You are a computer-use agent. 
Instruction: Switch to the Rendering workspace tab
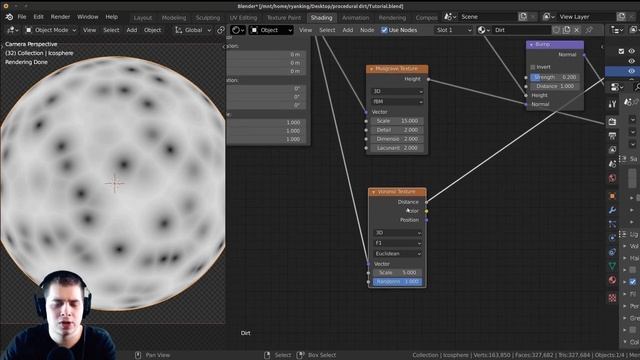392,18
